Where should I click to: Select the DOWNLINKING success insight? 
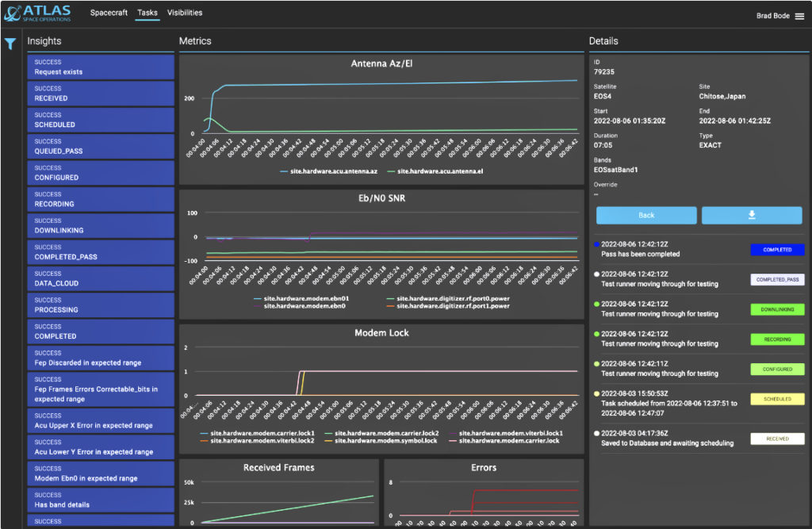101,226
